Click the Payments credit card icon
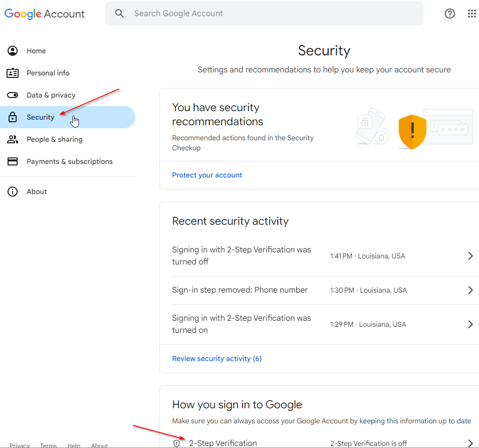 pos(13,161)
